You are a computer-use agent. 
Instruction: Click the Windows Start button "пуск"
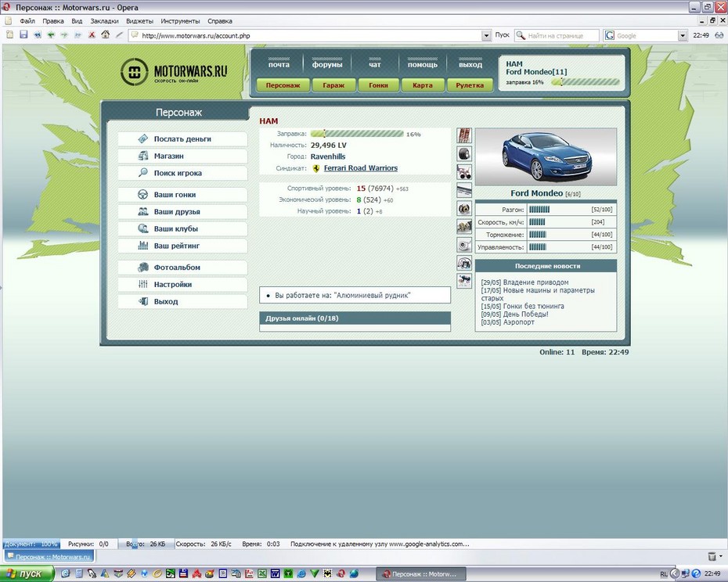click(27, 574)
